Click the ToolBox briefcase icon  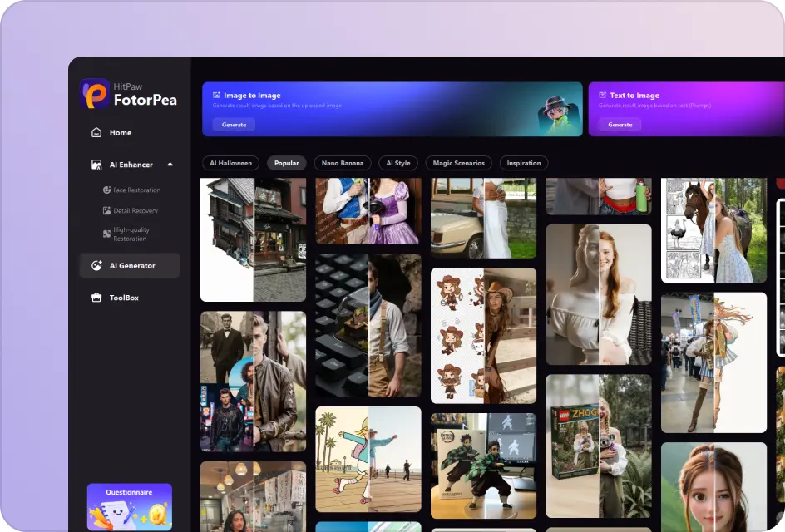click(x=96, y=298)
